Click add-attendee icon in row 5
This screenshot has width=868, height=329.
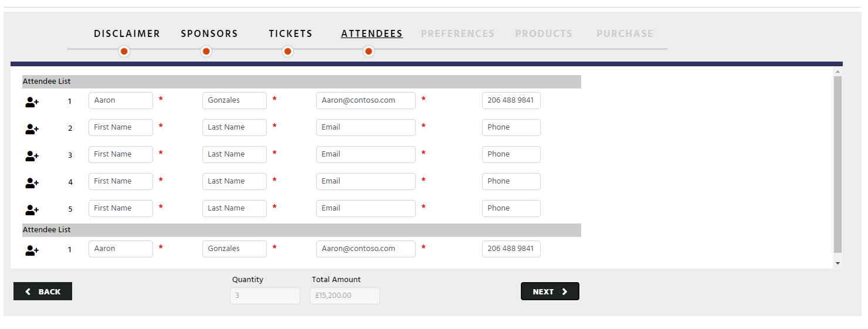pos(32,210)
